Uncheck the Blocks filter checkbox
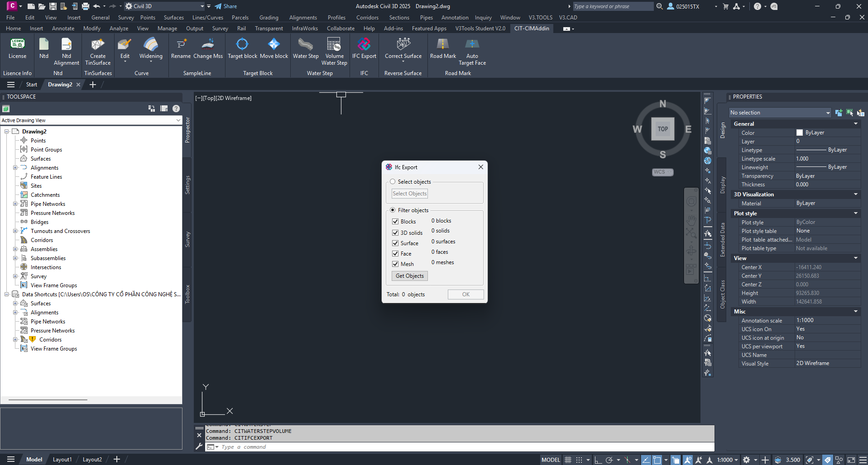This screenshot has height=465, width=868. click(395, 222)
